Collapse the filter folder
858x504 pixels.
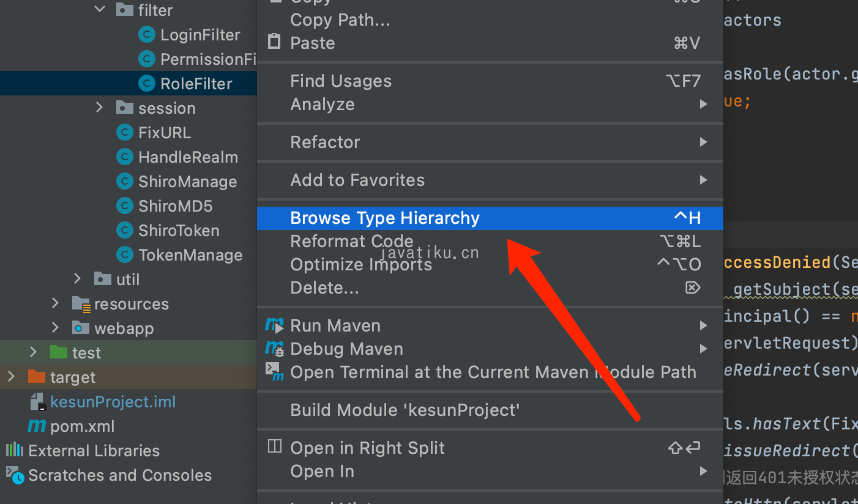click(x=100, y=10)
